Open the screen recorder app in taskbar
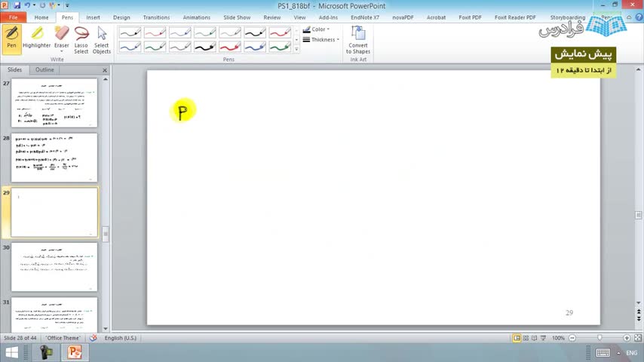644x362 pixels. coord(46,352)
